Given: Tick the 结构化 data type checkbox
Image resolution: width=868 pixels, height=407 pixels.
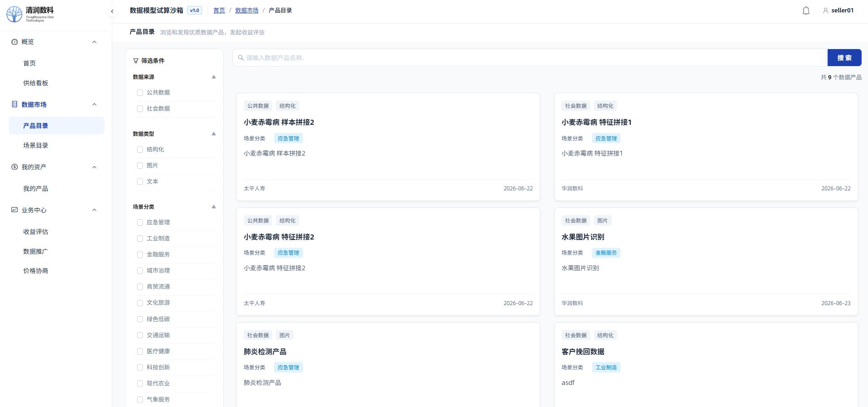Looking at the screenshot, I should [x=140, y=150].
